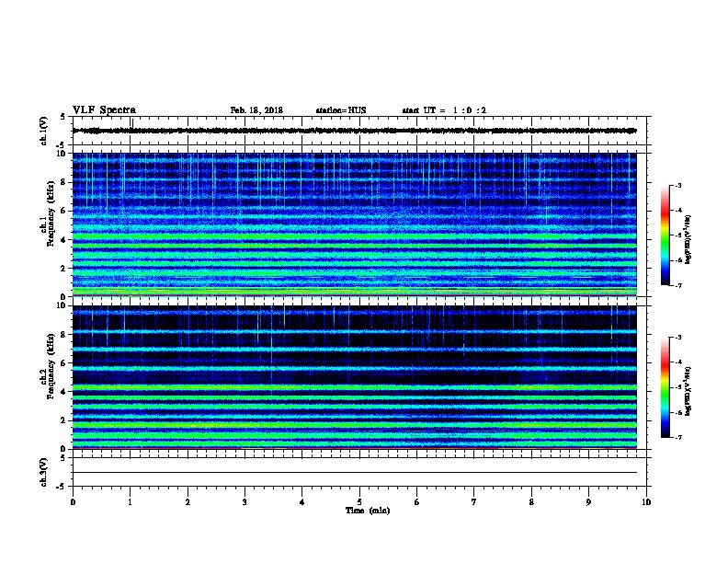Select the "start UT = 1 :0 :2" text
This screenshot has width=728, height=563.
point(444,110)
